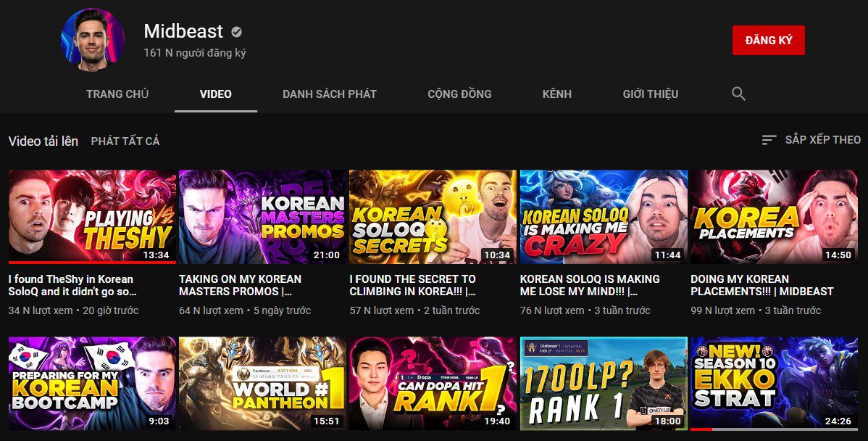Open the Season 10 Ekko Strat thumbnail
This screenshot has height=441, width=868.
pos(775,384)
